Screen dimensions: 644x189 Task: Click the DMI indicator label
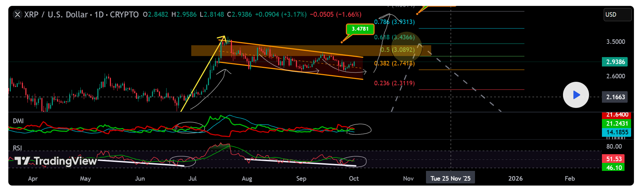(x=18, y=121)
